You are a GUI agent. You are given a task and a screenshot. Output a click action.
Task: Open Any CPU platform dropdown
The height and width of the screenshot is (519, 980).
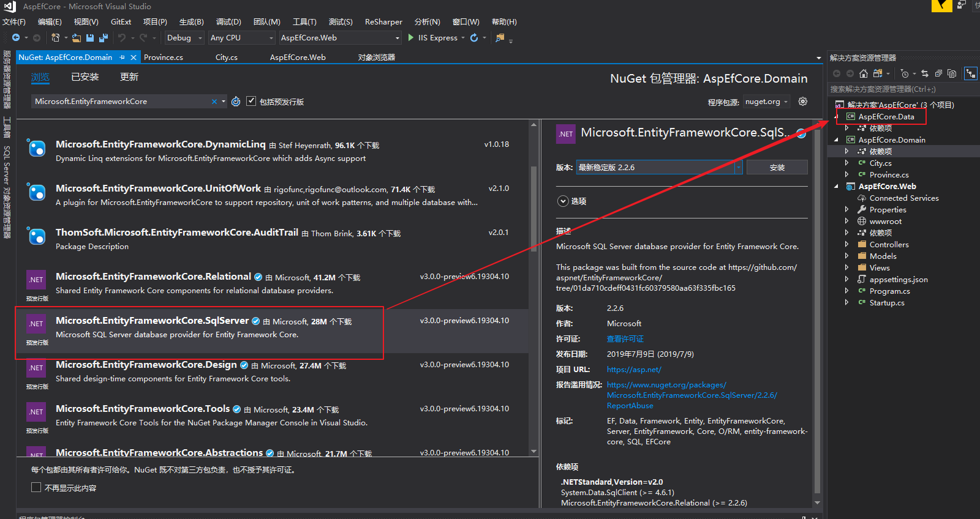coord(242,38)
